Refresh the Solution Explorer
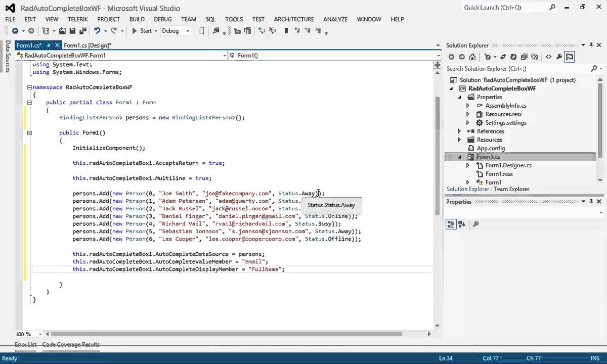Viewport: 607px width, 364px height. coord(513,57)
